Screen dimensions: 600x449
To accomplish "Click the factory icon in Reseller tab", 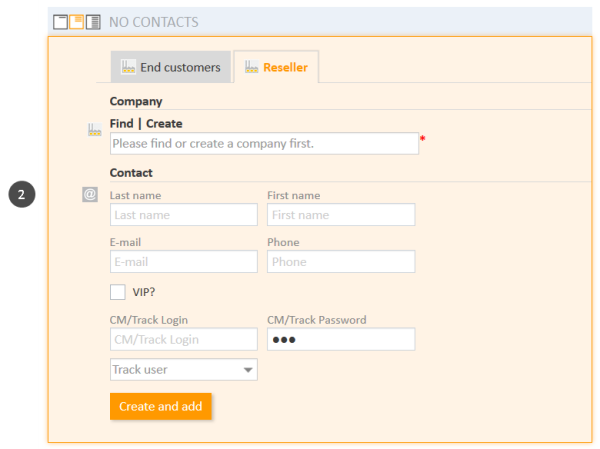I will [x=251, y=67].
